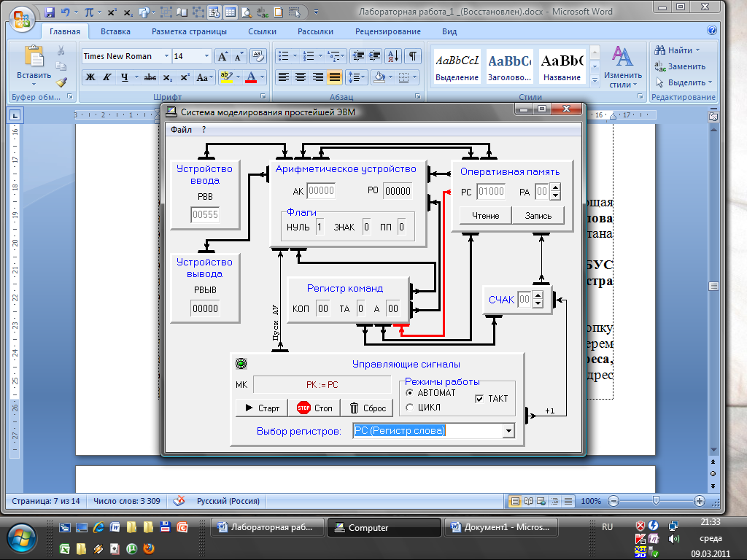Click the Cut scissors icon
Screen dimensions: 747x560
tap(61, 50)
